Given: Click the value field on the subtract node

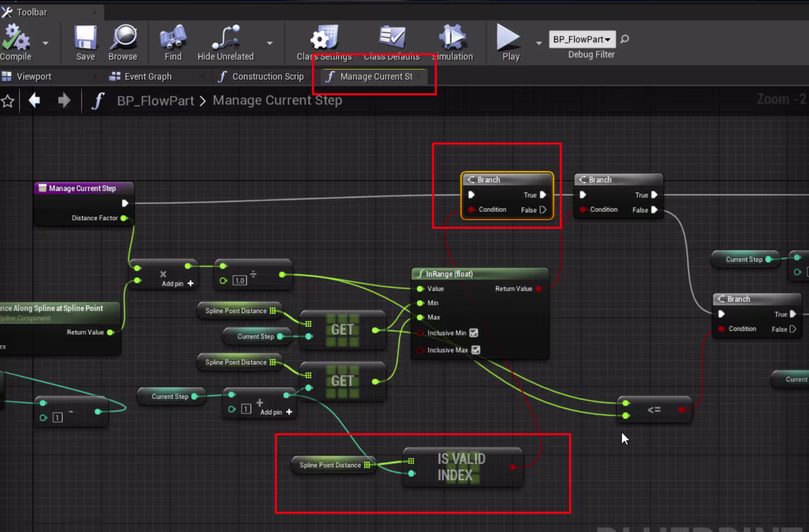Looking at the screenshot, I should tap(58, 417).
